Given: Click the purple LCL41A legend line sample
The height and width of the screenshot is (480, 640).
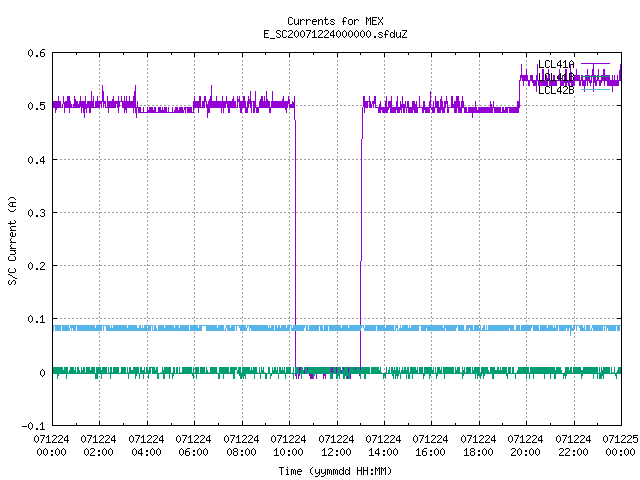Looking at the screenshot, I should pyautogui.click(x=596, y=64).
